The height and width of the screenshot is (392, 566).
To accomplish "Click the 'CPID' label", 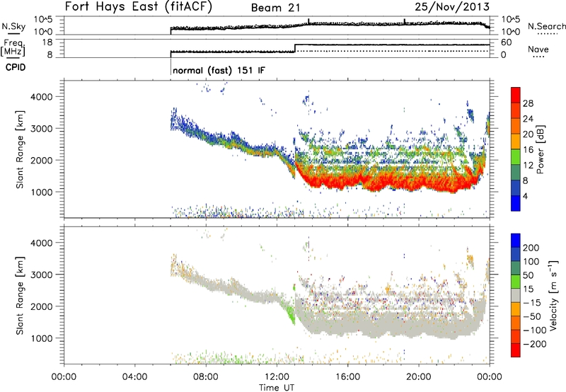I will tap(16, 67).
